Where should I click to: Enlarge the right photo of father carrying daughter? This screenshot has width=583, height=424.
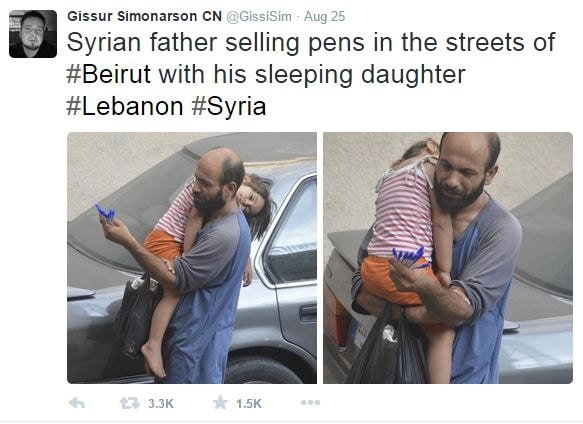[x=448, y=258]
